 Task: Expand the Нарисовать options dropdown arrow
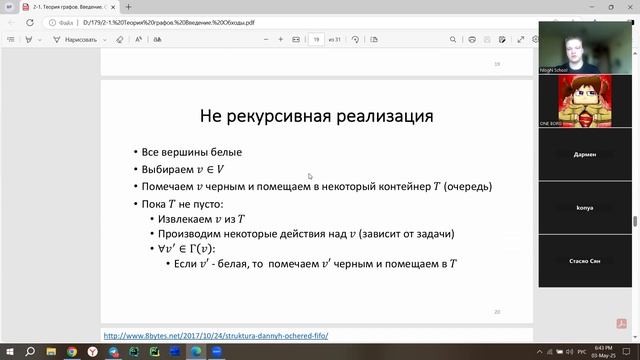click(104, 40)
